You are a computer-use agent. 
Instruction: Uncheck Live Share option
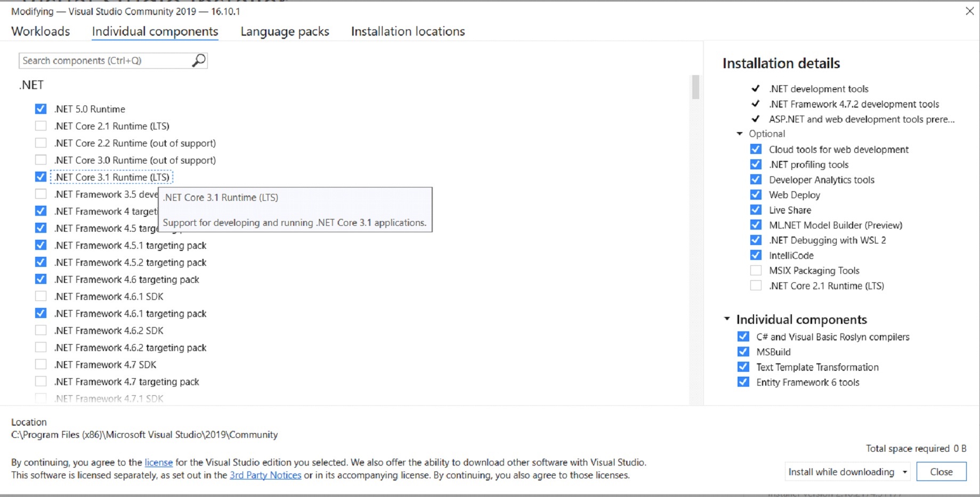click(756, 210)
